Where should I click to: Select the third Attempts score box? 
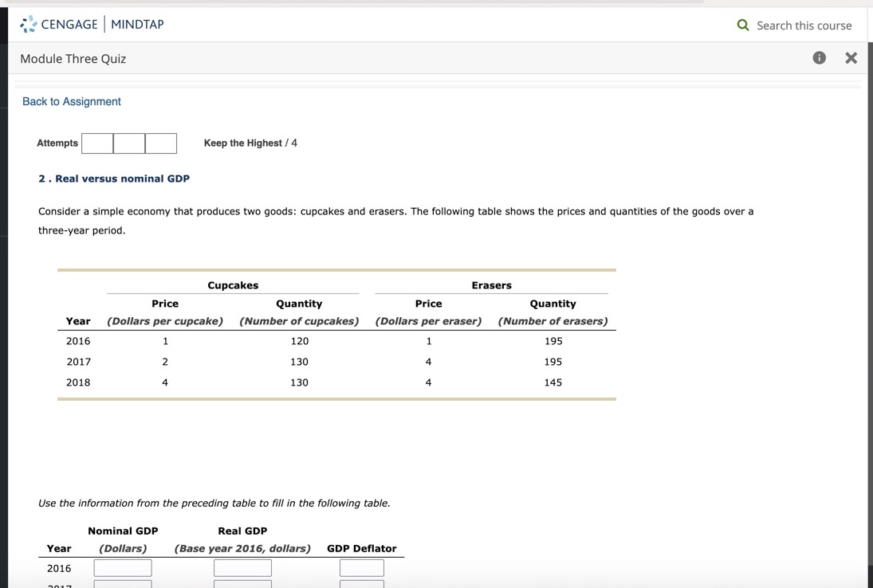pyautogui.click(x=160, y=143)
